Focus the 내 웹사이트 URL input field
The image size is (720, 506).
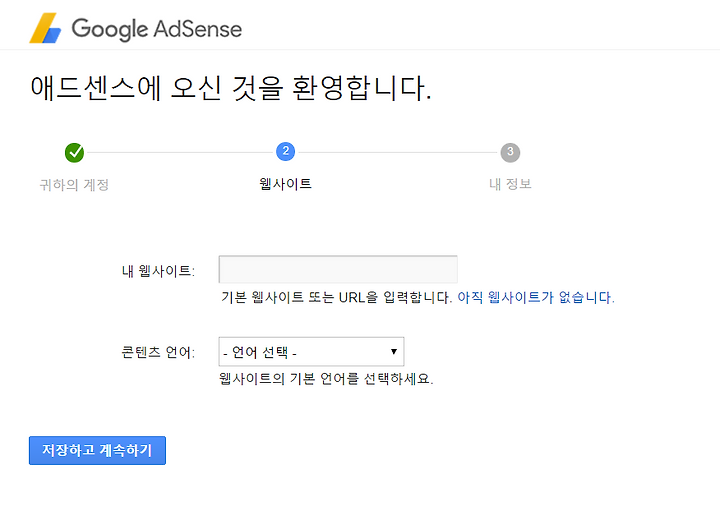point(338,269)
